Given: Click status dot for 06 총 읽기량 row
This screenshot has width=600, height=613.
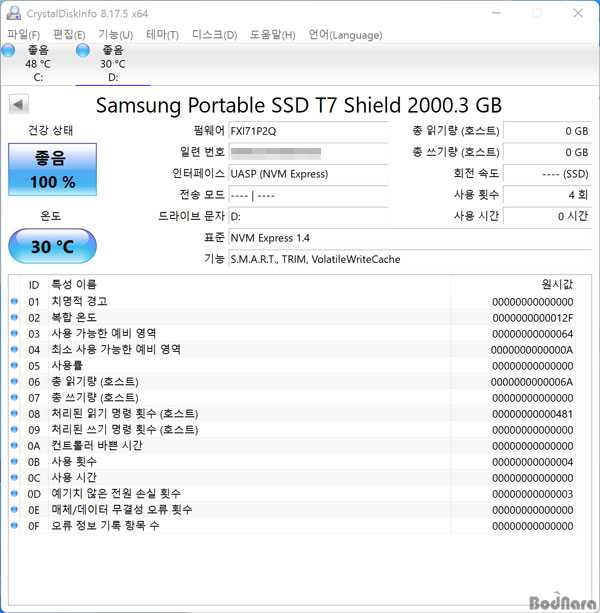Looking at the screenshot, I should click(14, 381).
